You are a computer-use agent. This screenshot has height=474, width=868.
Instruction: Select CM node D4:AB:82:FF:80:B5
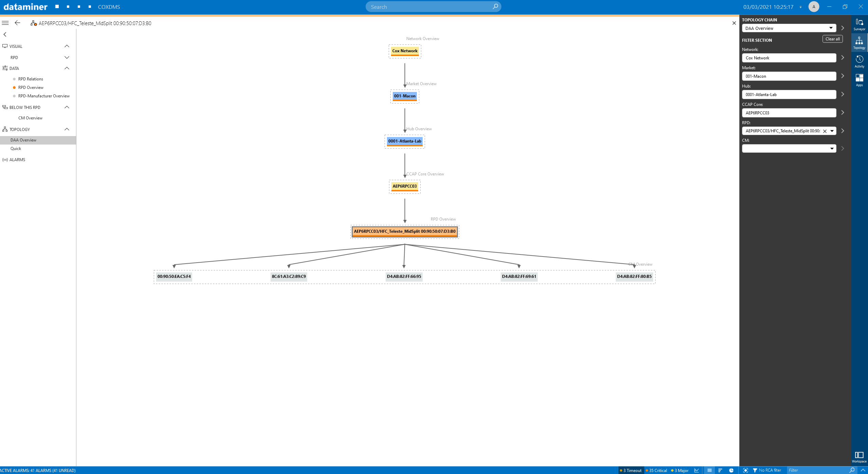(x=634, y=277)
